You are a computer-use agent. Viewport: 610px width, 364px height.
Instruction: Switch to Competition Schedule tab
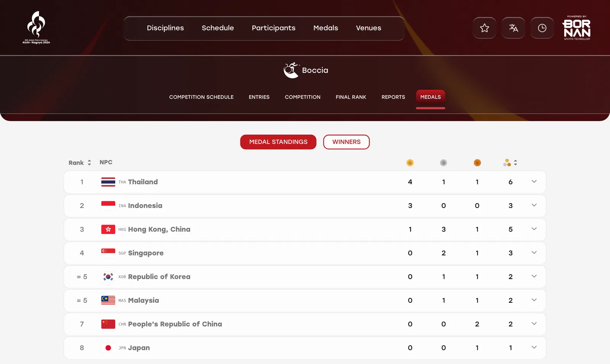(201, 97)
